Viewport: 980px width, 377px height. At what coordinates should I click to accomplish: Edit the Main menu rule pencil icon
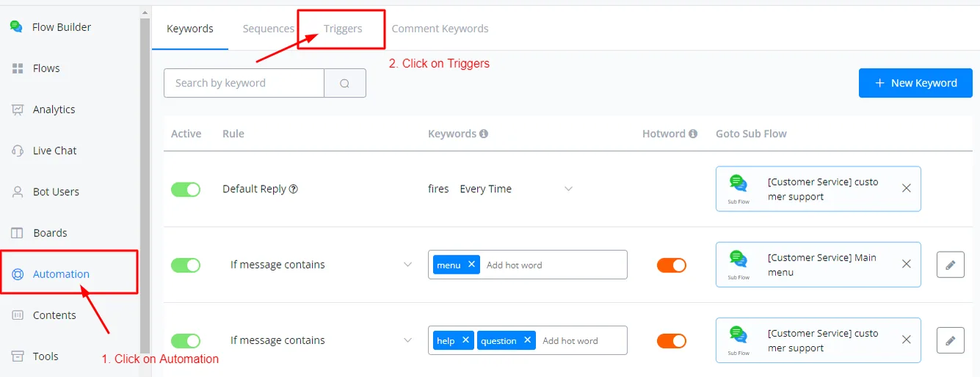(x=951, y=265)
